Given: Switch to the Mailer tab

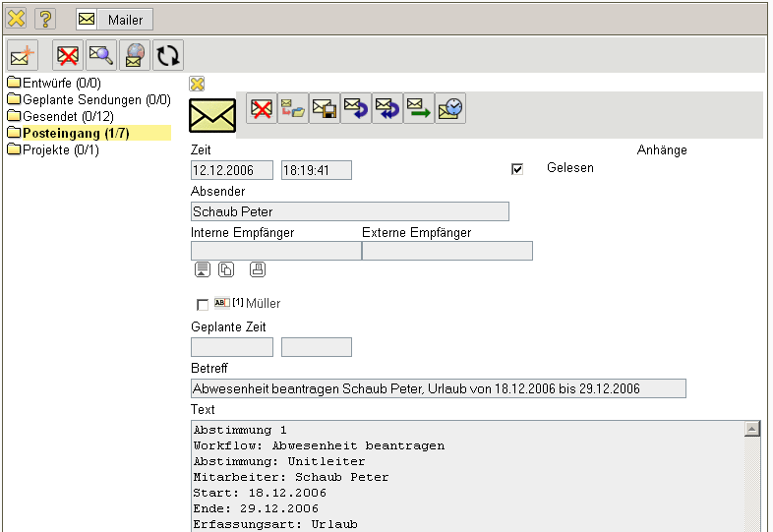Looking at the screenshot, I should click(x=113, y=20).
